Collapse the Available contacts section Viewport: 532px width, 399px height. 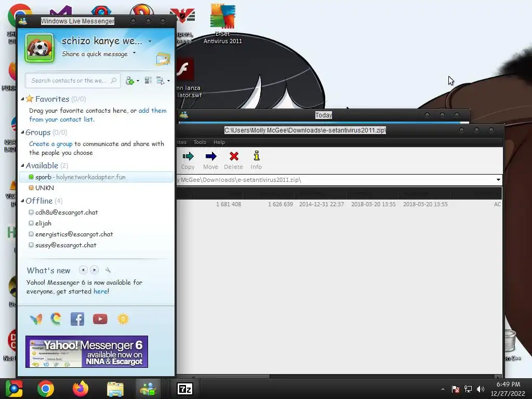pos(22,166)
